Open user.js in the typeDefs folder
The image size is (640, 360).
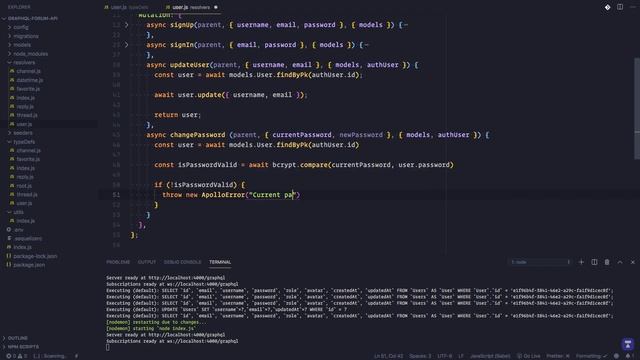(x=24, y=203)
